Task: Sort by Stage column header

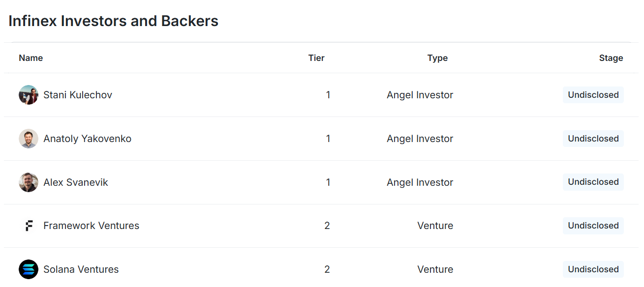Action: pyautogui.click(x=611, y=58)
